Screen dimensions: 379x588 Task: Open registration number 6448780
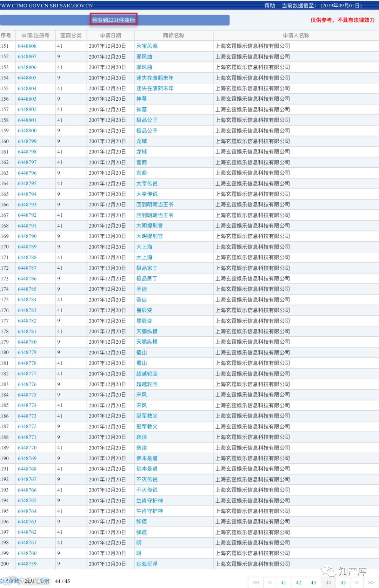(27, 342)
